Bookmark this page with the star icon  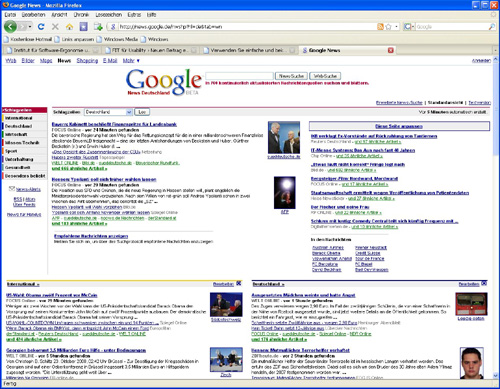pos(388,27)
